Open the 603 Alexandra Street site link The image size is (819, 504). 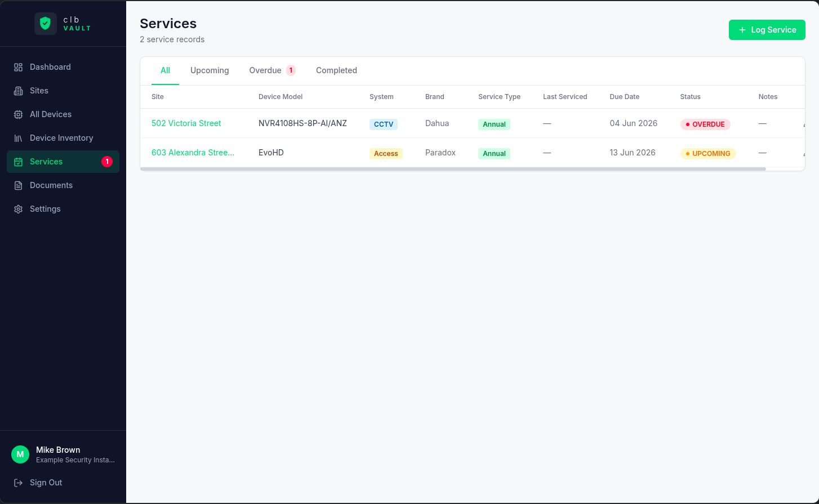click(x=193, y=153)
